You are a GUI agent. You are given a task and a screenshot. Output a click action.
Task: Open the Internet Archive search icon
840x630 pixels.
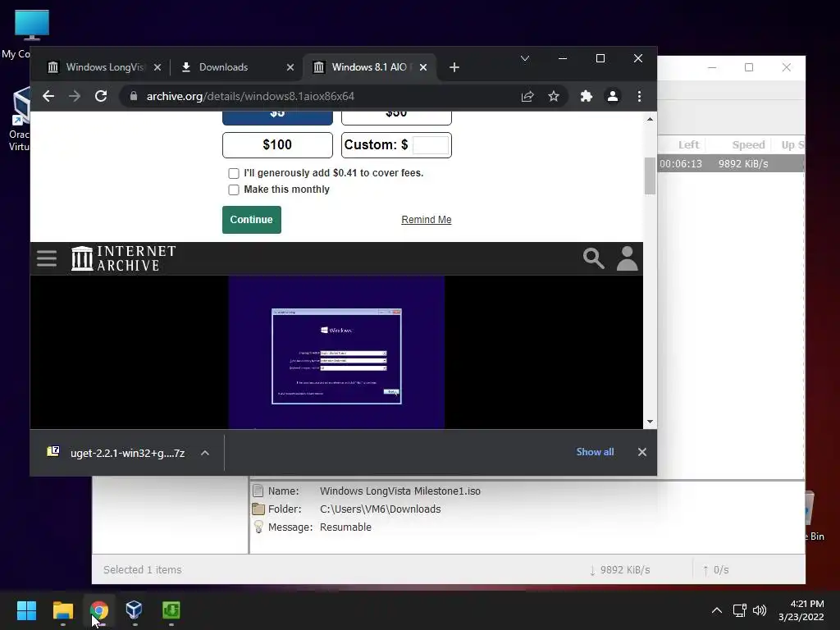(594, 258)
